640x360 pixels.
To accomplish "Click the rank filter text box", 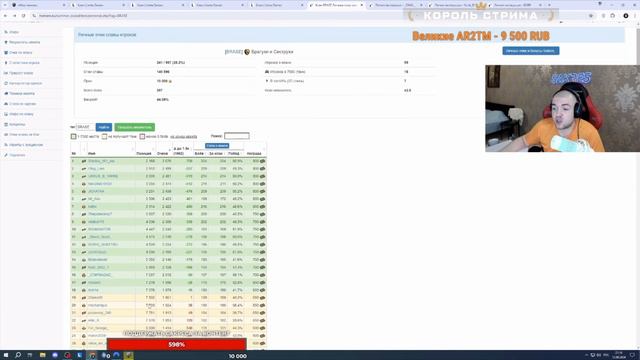I will click(x=237, y=136).
